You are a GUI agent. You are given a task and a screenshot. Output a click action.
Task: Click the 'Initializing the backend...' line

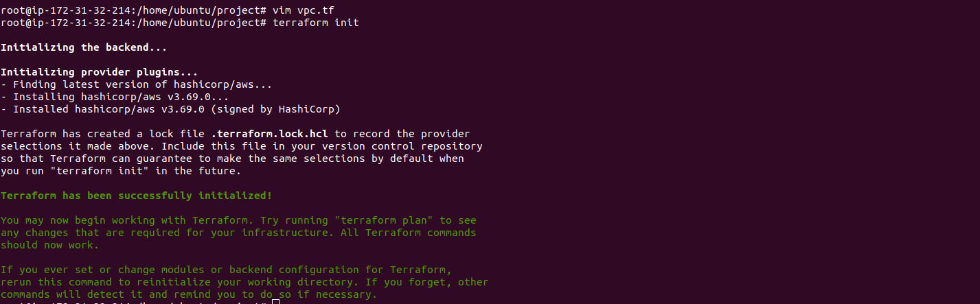[x=84, y=48]
